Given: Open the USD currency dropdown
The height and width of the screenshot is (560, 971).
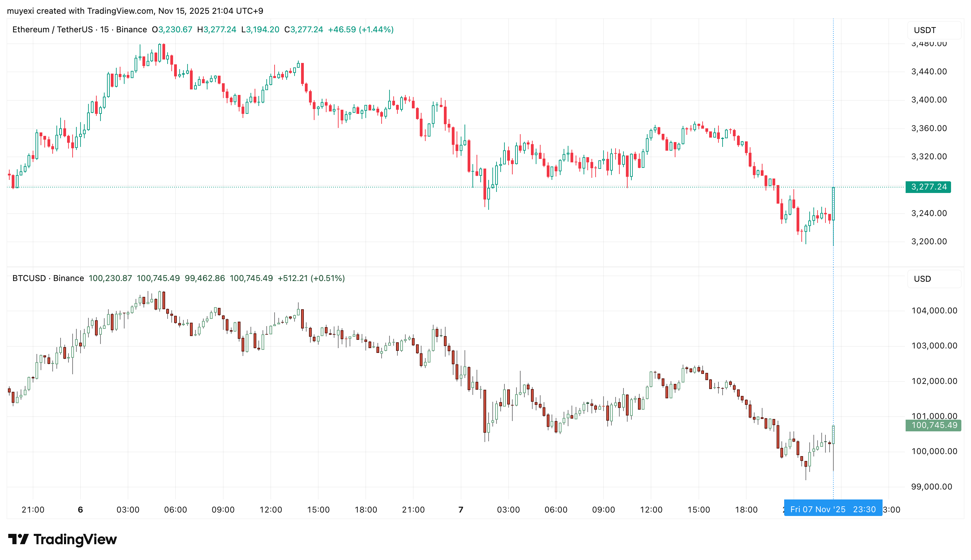Looking at the screenshot, I should point(934,279).
